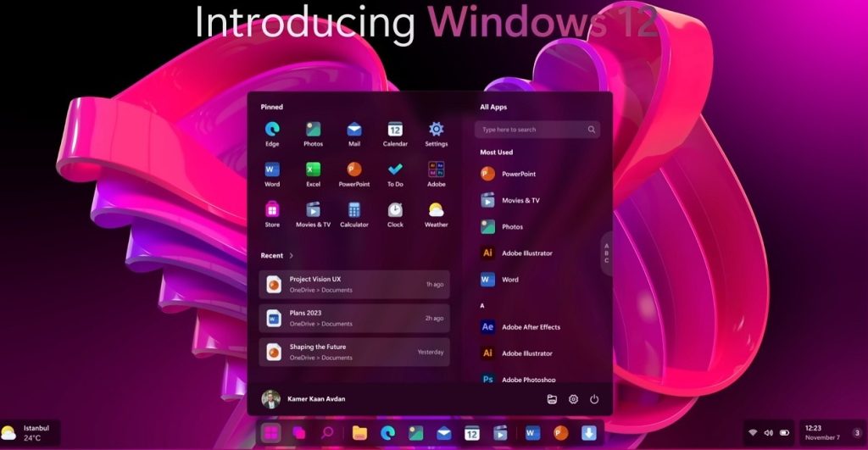Launch Word from the Pinned grid

272,175
